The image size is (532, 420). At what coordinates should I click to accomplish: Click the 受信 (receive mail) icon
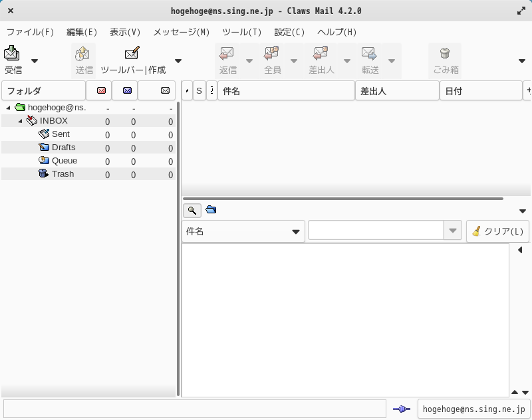pyautogui.click(x=13, y=60)
